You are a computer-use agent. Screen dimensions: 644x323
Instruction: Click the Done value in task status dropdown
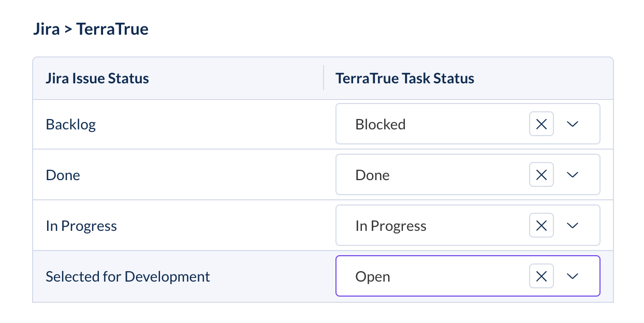point(372,175)
